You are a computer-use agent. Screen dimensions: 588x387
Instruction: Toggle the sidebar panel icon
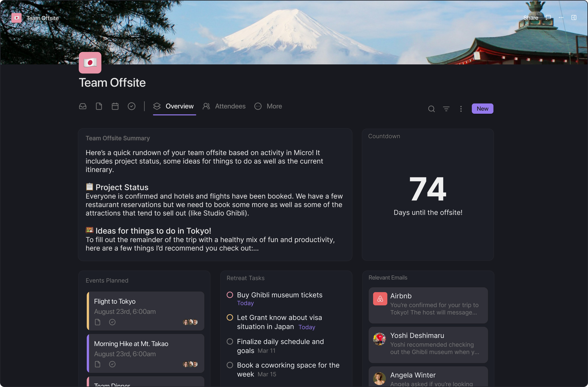click(x=574, y=18)
